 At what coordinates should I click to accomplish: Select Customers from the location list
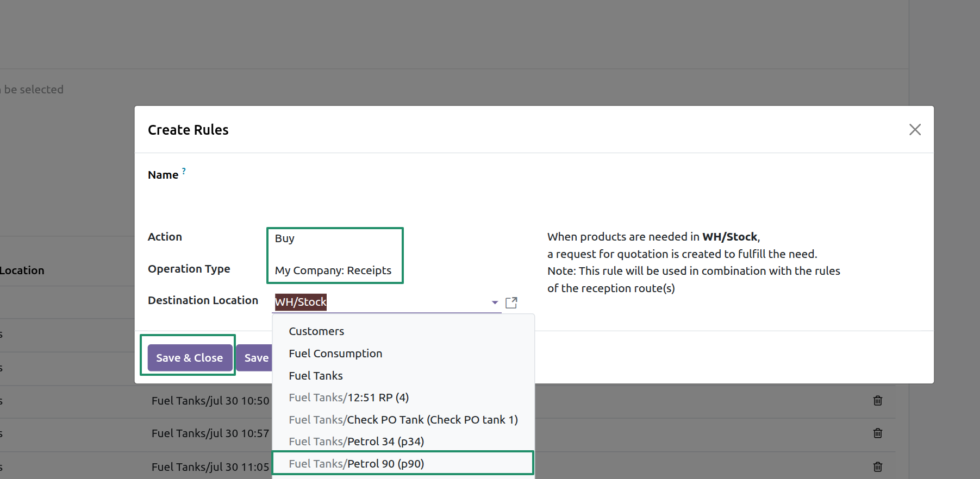(403, 331)
